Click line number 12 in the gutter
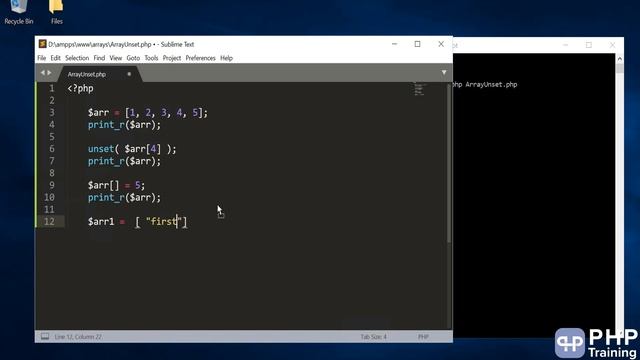Screen dimensions: 640x360 click(49, 222)
